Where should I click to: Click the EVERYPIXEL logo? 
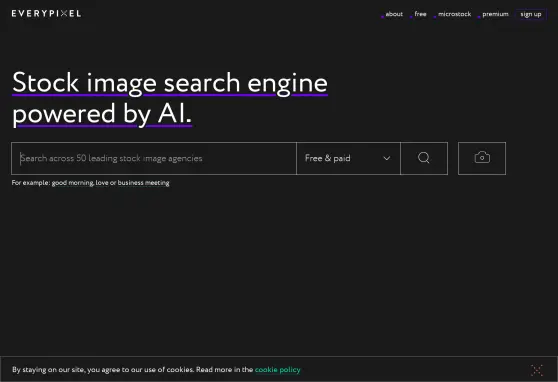click(x=46, y=14)
